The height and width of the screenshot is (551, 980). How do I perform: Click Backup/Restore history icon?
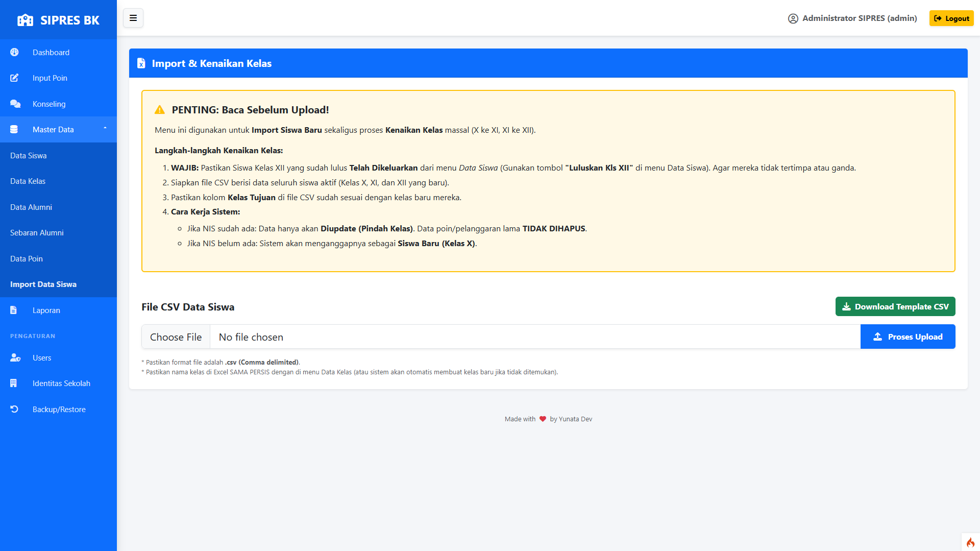tap(14, 410)
